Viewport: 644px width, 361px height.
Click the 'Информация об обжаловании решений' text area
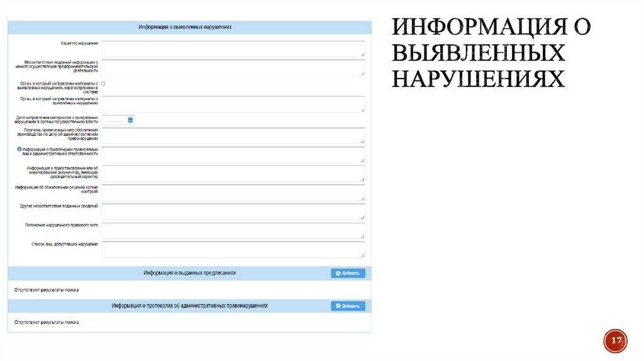233,192
